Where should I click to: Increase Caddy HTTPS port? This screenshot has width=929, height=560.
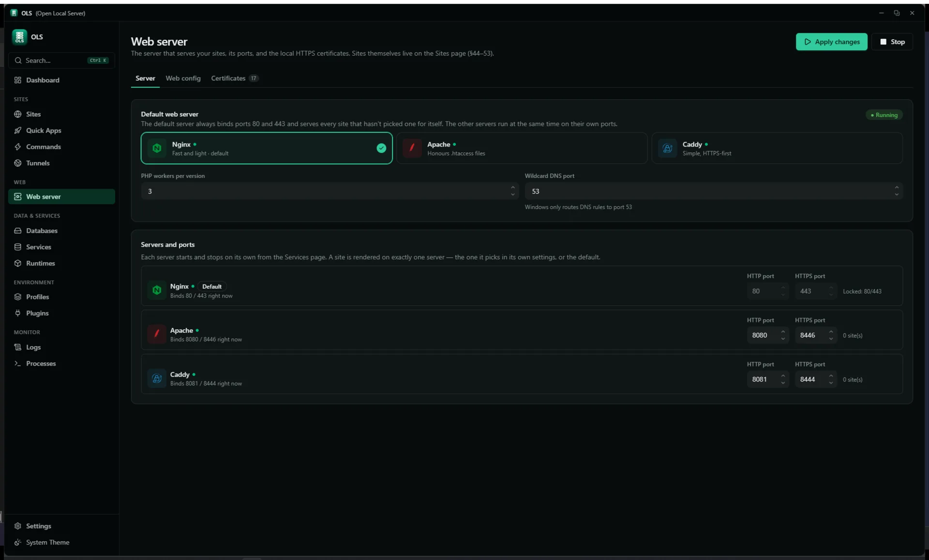pyautogui.click(x=831, y=376)
